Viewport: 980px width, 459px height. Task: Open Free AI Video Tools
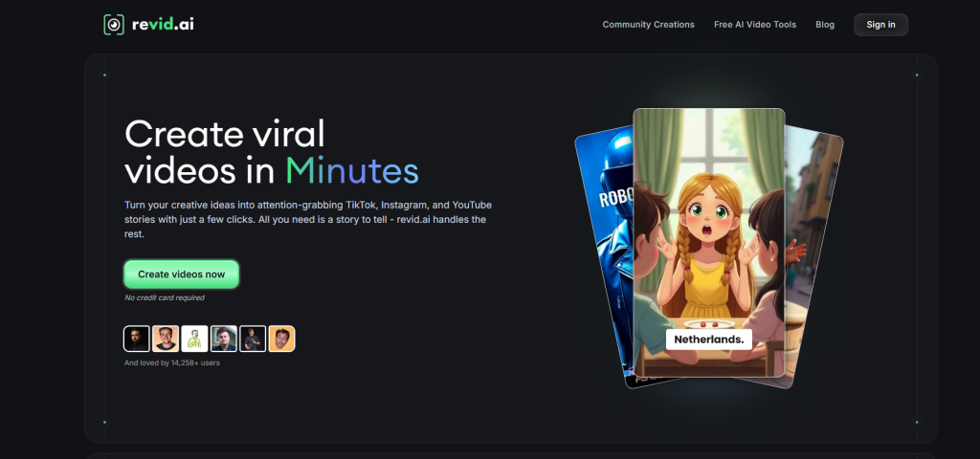click(755, 24)
